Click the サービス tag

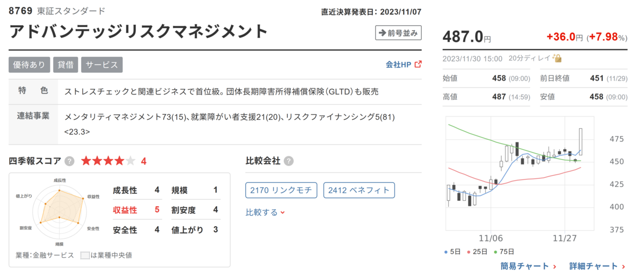pyautogui.click(x=102, y=64)
